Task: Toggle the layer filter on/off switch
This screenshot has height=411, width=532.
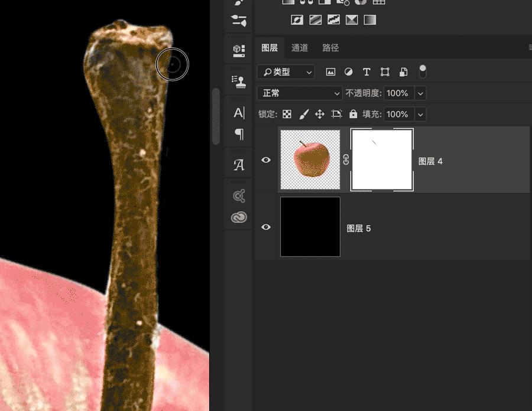Action: pyautogui.click(x=422, y=71)
